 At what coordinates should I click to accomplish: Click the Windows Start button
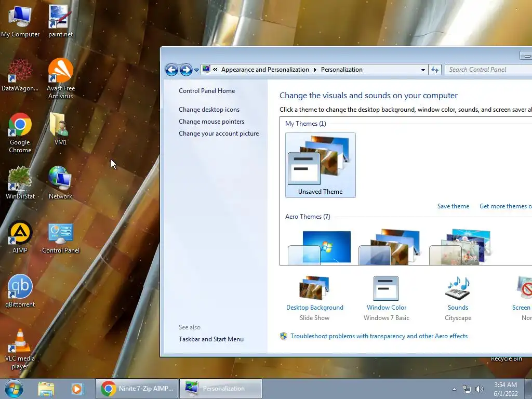pyautogui.click(x=14, y=389)
